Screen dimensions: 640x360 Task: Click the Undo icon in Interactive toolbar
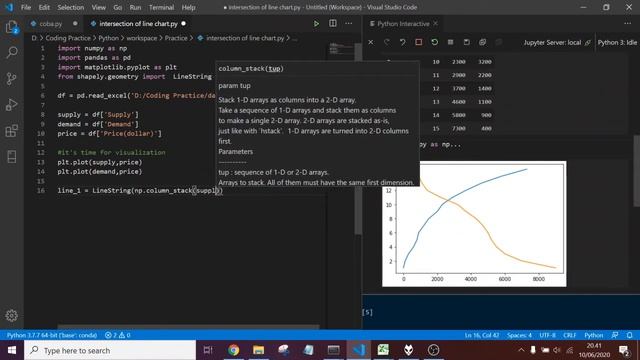click(x=402, y=42)
